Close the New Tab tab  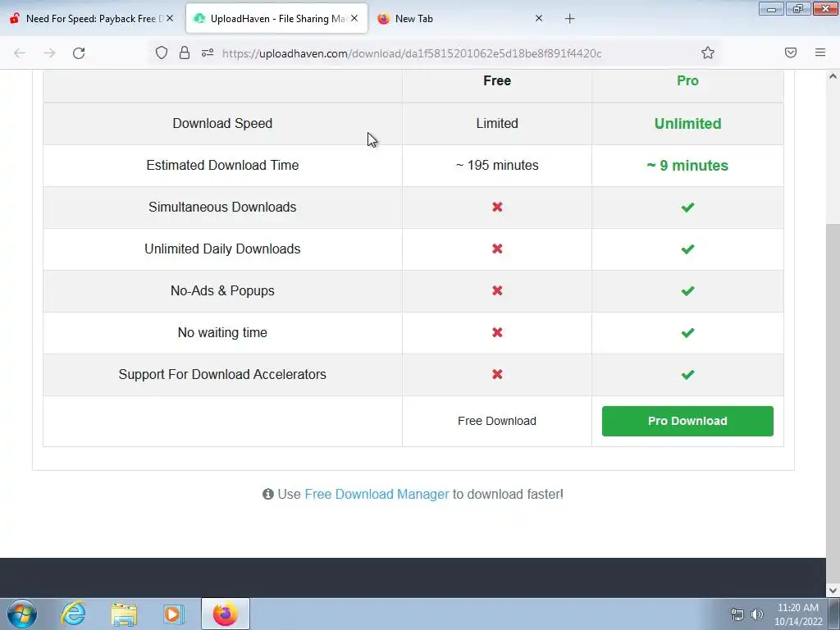pos(539,18)
